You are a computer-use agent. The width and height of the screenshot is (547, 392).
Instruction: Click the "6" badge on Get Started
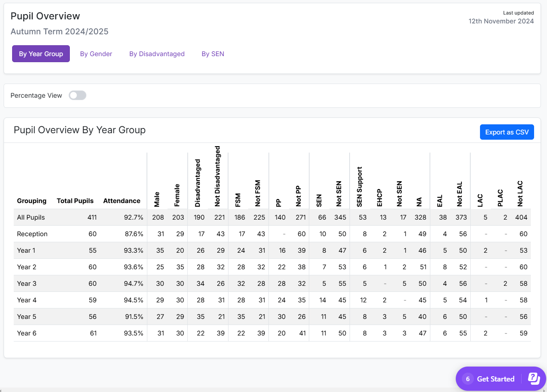[x=467, y=379]
